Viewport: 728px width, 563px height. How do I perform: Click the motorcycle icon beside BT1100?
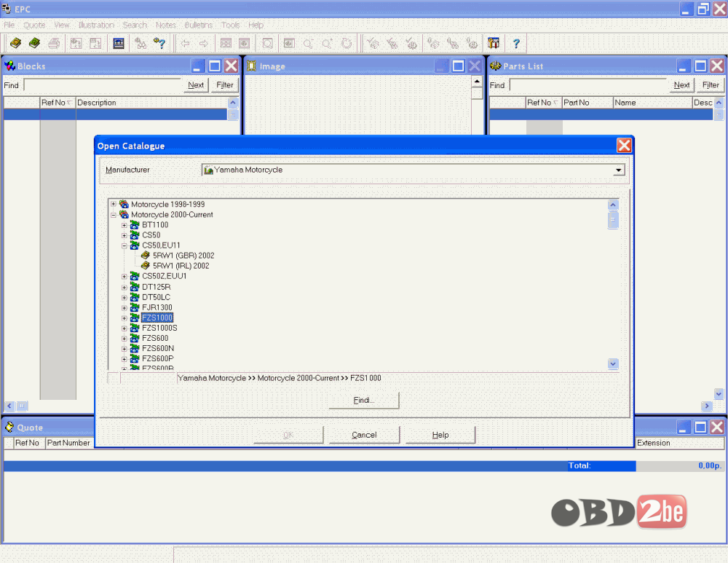[x=135, y=225]
